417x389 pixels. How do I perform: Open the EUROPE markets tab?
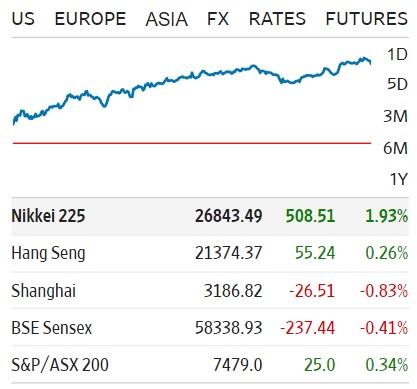pos(90,18)
